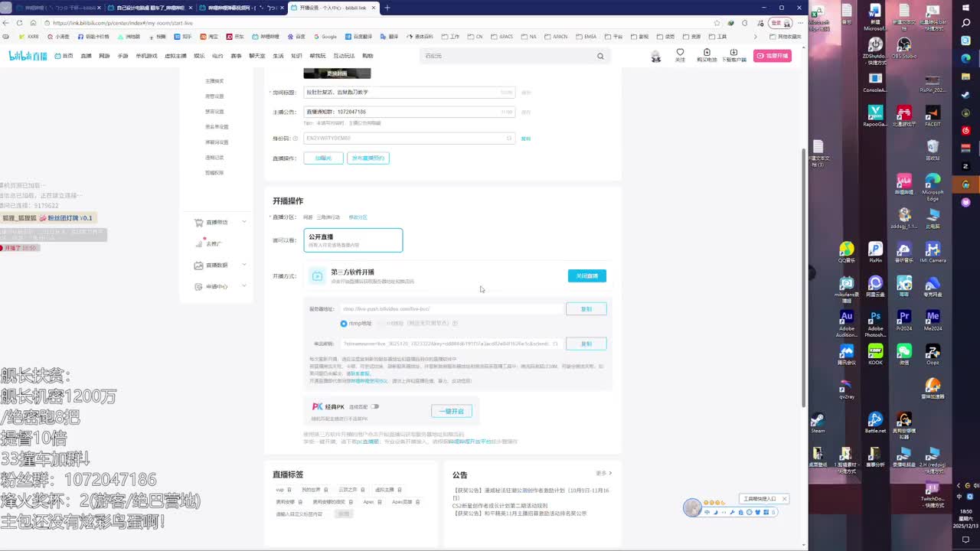980x551 pixels.
Task: Close the toolbox shortcut entry popup
Action: pos(784,499)
